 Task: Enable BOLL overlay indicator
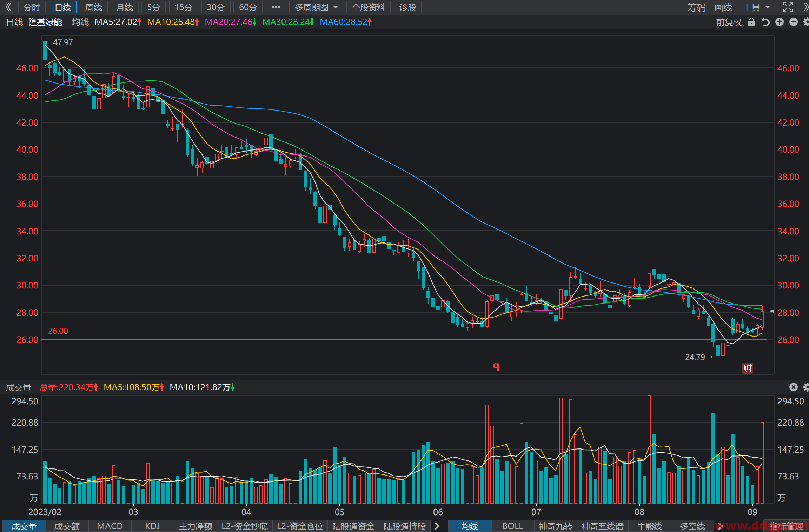(512, 526)
